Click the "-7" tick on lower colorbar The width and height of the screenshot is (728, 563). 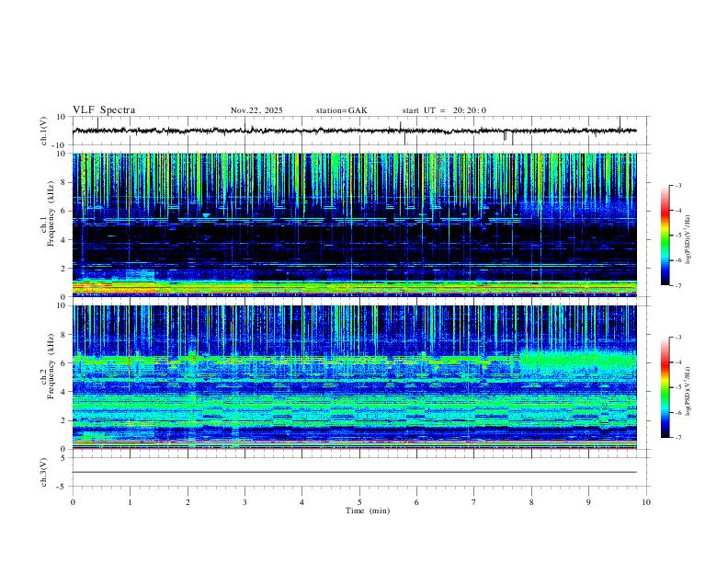tap(677, 438)
